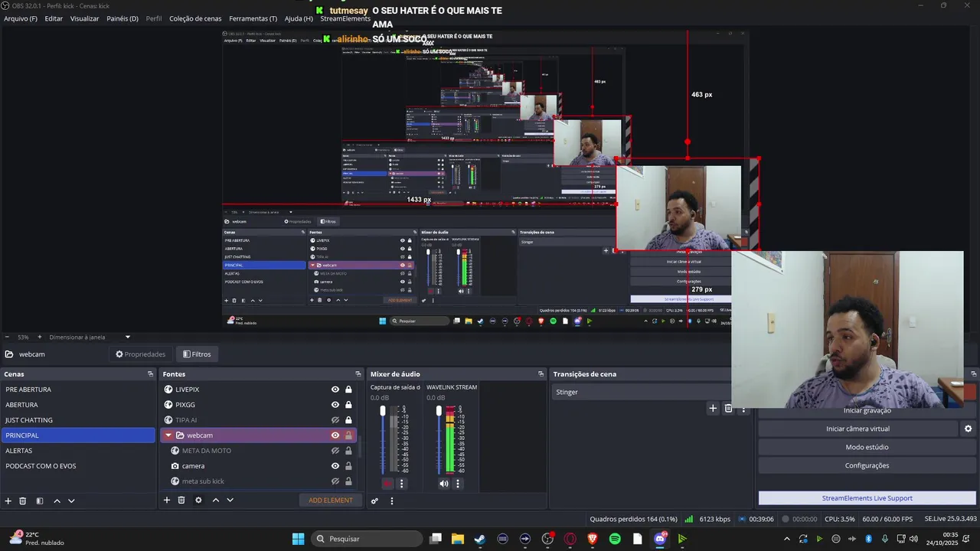Open the Visualizar menu
This screenshot has height=551, width=980.
(x=84, y=18)
